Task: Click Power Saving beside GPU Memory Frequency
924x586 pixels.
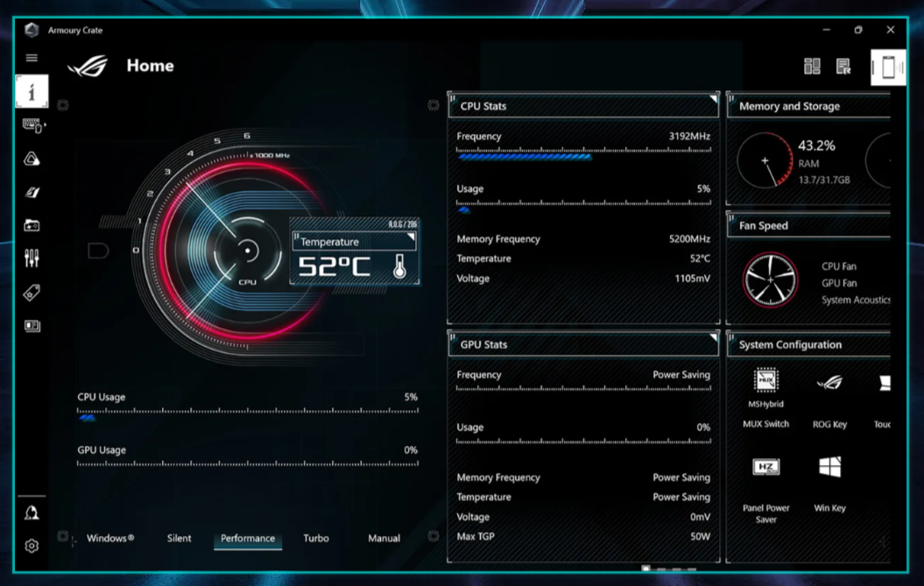Action: pyautogui.click(x=681, y=477)
